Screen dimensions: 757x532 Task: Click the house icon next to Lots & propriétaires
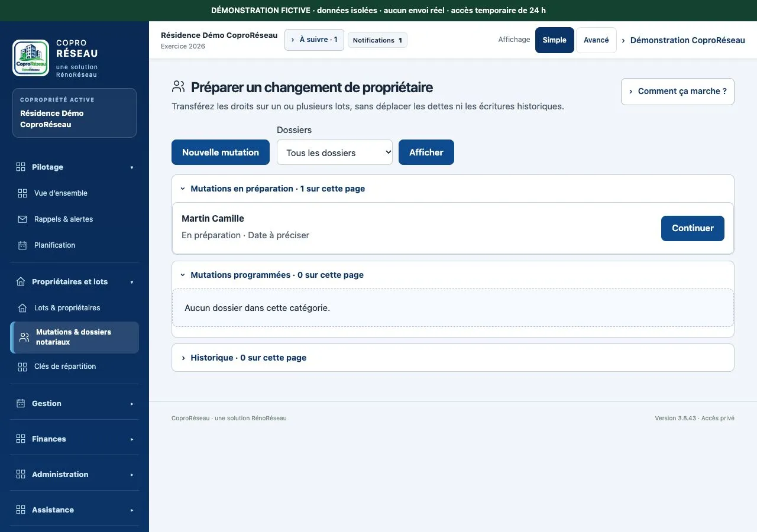point(22,308)
